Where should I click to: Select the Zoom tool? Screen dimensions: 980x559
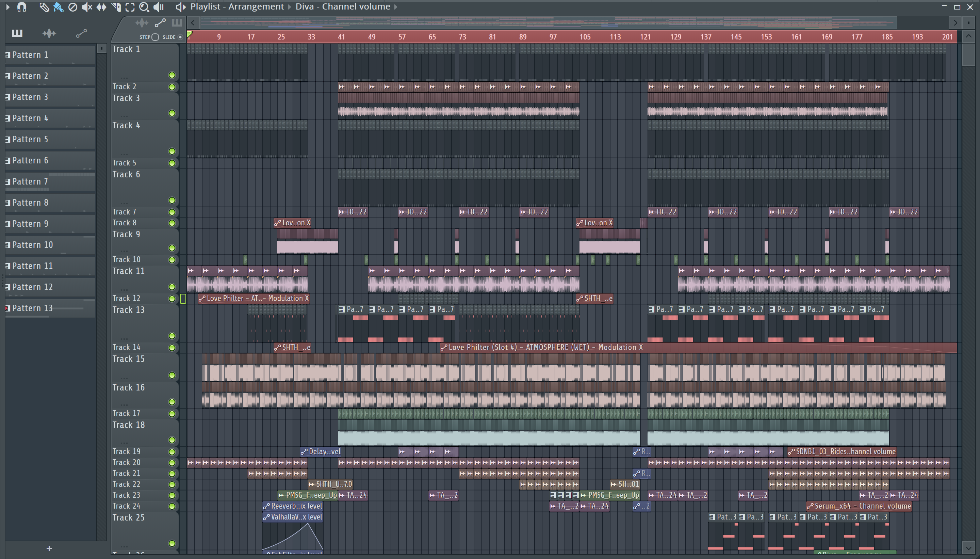[144, 7]
